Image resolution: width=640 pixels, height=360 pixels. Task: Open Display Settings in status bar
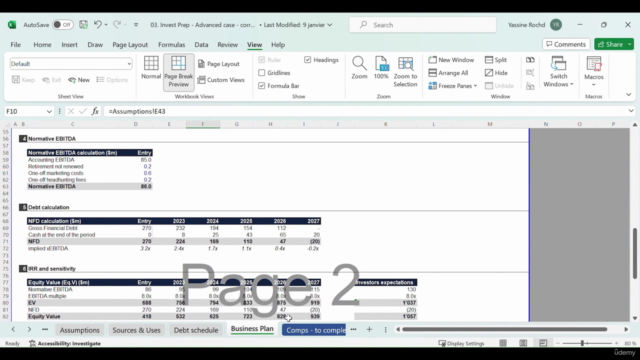[x=461, y=343]
